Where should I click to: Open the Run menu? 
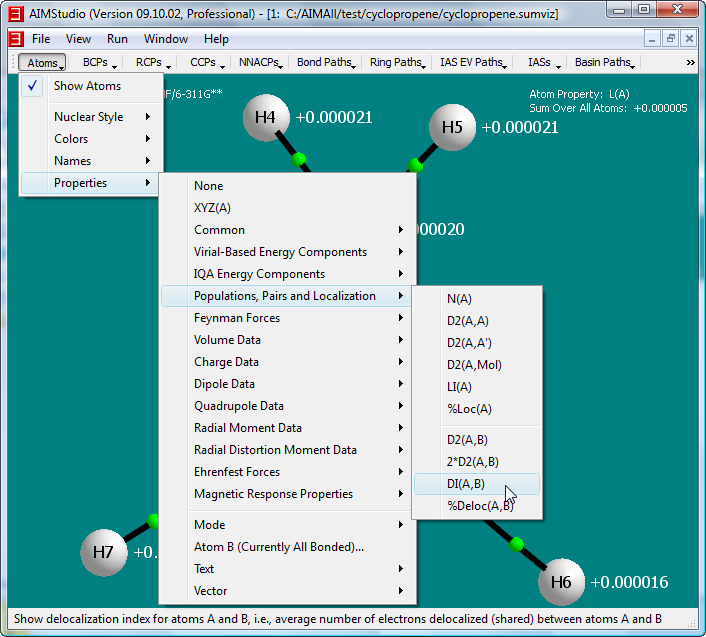coord(117,39)
